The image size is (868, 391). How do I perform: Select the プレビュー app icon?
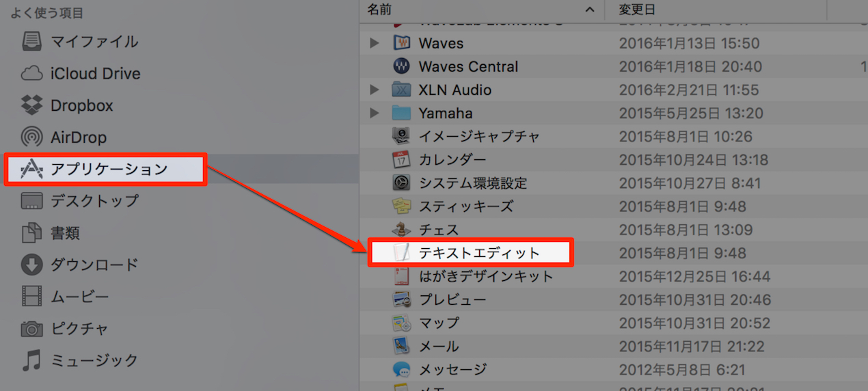coord(401,299)
